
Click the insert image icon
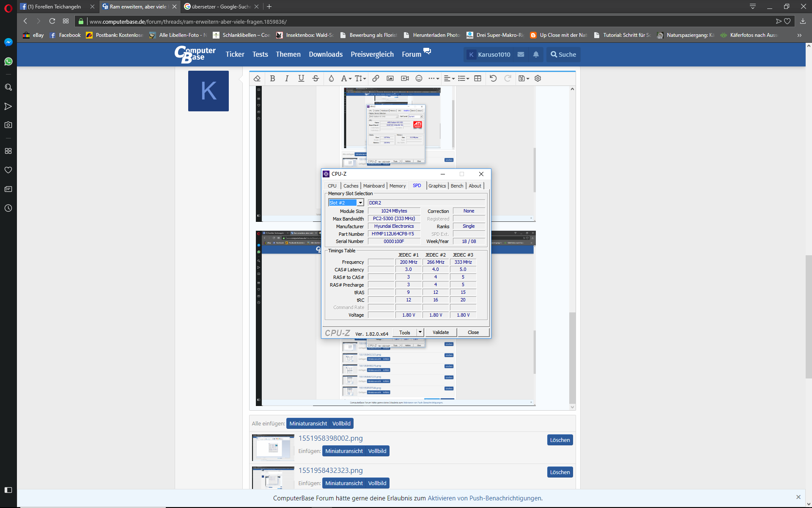click(390, 78)
